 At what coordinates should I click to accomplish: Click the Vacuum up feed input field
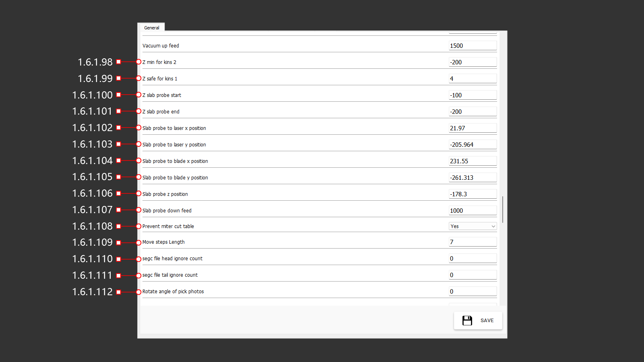473,46
